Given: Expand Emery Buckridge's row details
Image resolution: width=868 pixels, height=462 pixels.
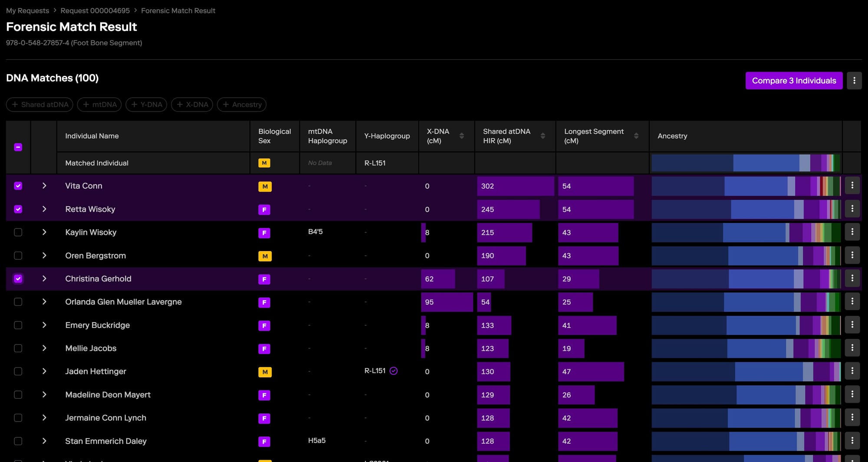Looking at the screenshot, I should [x=44, y=325].
